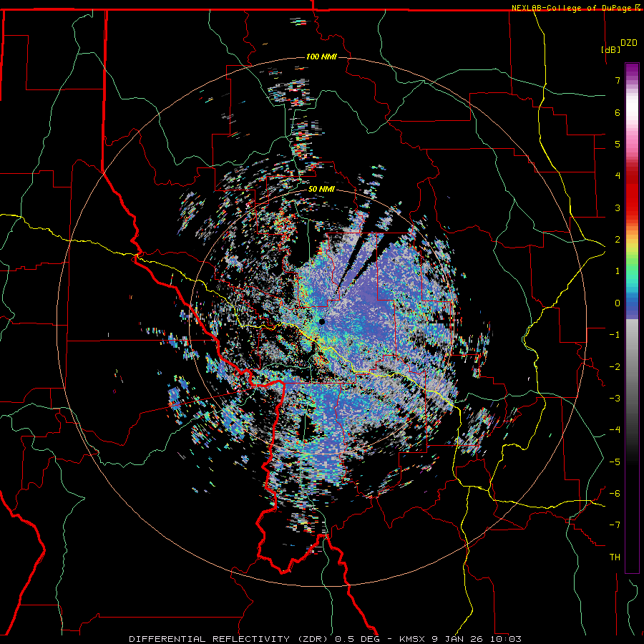Click the 6 value on the color scale
644x644 pixels.
click(618, 112)
